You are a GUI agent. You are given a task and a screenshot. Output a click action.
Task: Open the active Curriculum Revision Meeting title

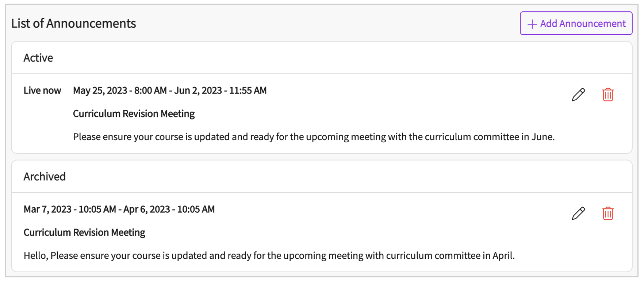coord(134,113)
